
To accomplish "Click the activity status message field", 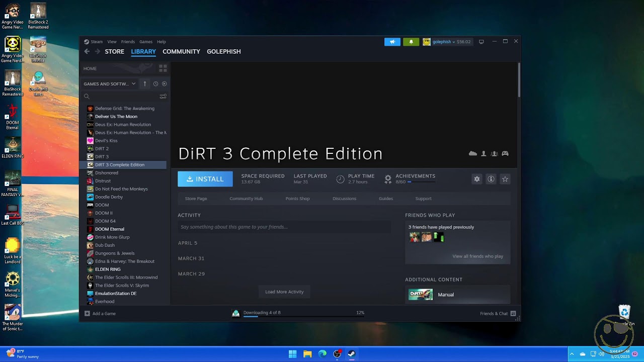I will (x=284, y=227).
